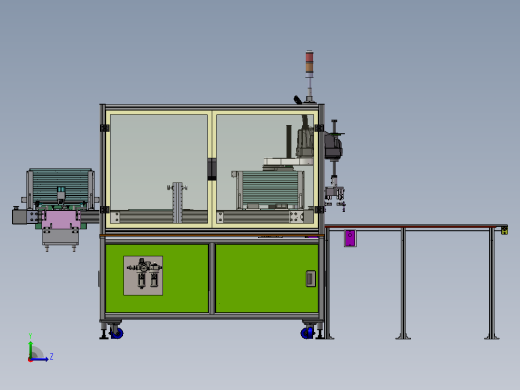Select the left glass window panel
Screen dimensions: 520x390
coord(159,168)
